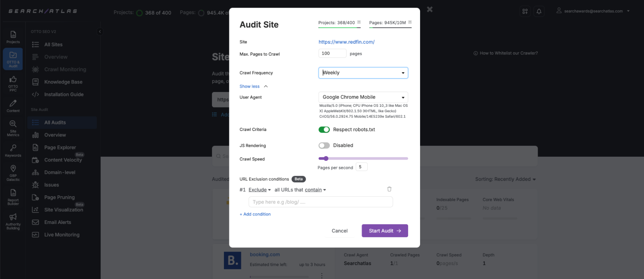Click the Start Audit button

385,231
